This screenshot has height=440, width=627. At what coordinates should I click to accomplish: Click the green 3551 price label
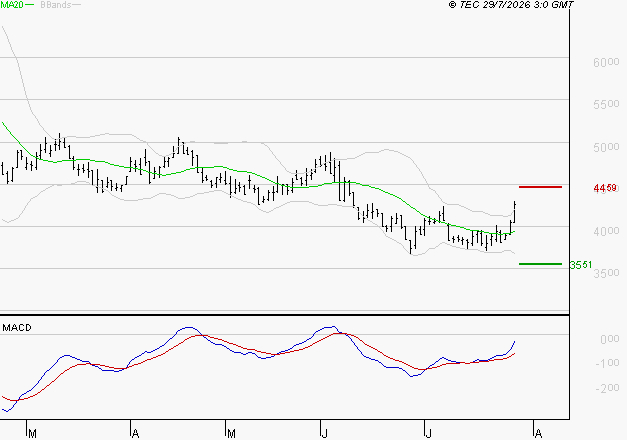[581, 265]
